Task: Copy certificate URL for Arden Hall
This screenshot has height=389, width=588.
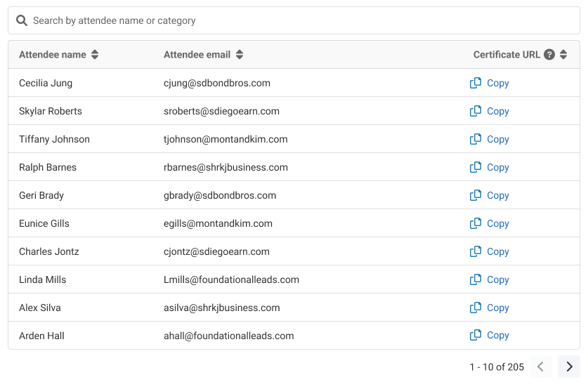Action: coord(490,336)
